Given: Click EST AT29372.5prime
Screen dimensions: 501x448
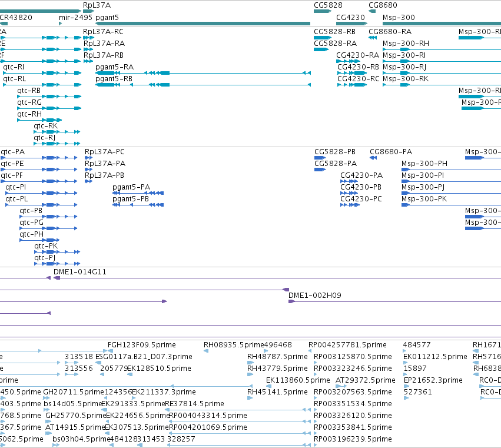Looking at the screenshot, I should [366, 380].
